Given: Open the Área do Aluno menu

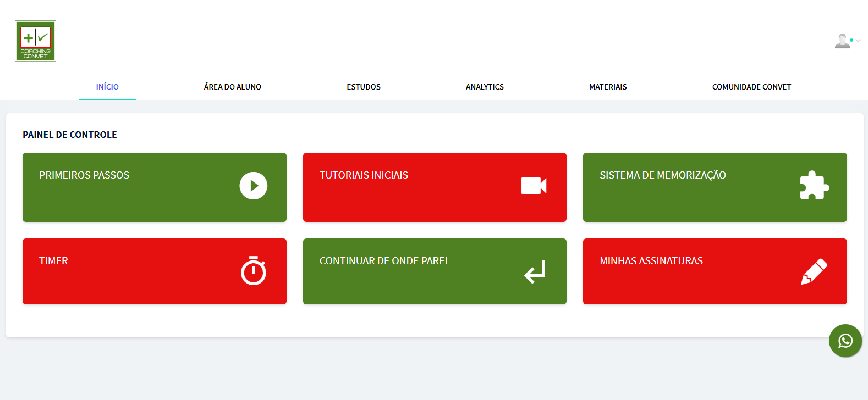Looking at the screenshot, I should click(232, 87).
